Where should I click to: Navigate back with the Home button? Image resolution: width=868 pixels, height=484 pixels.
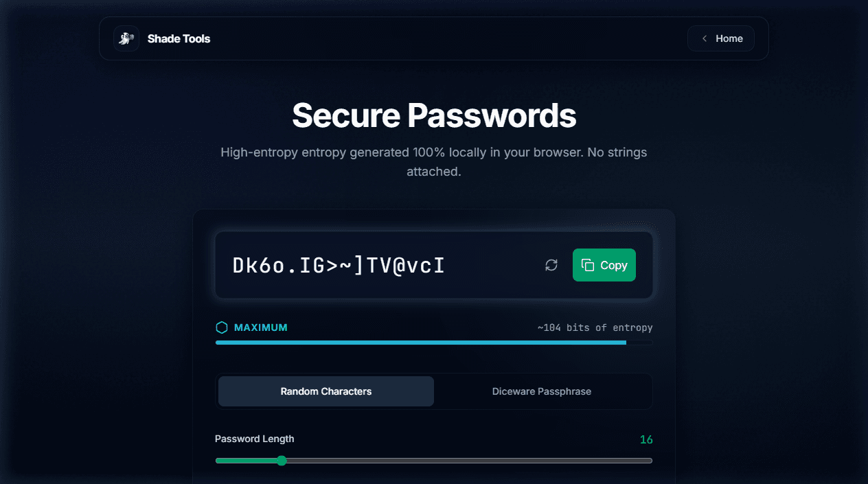(x=720, y=38)
